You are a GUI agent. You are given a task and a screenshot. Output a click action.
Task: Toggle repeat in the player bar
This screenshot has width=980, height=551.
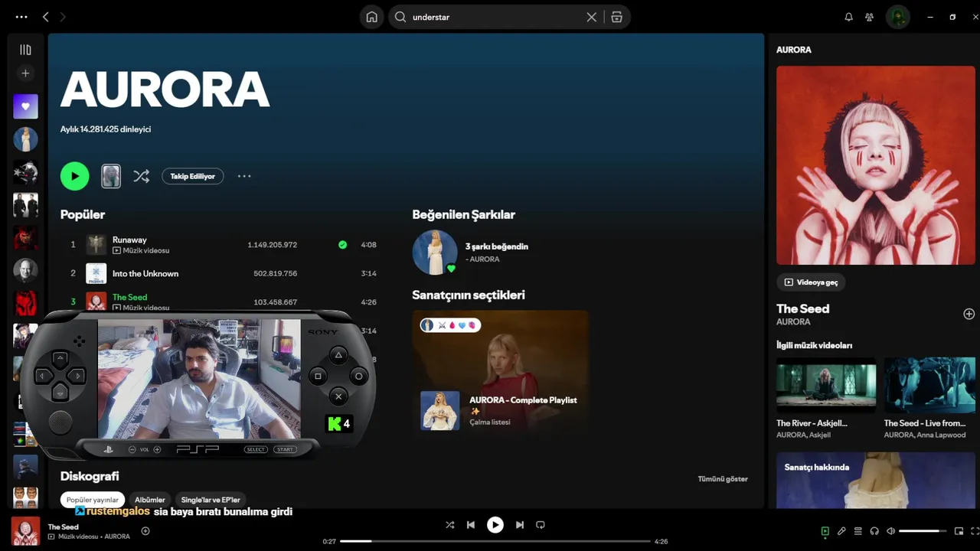(x=541, y=525)
